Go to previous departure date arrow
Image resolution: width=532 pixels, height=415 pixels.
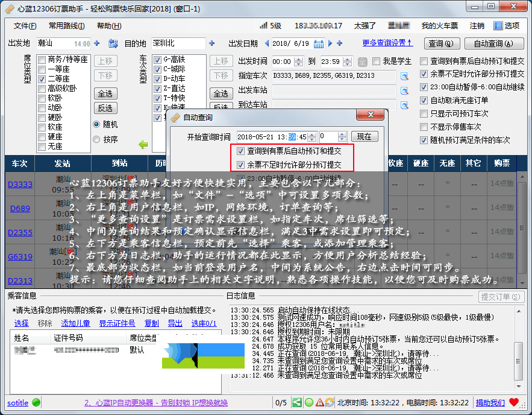tap(267, 43)
